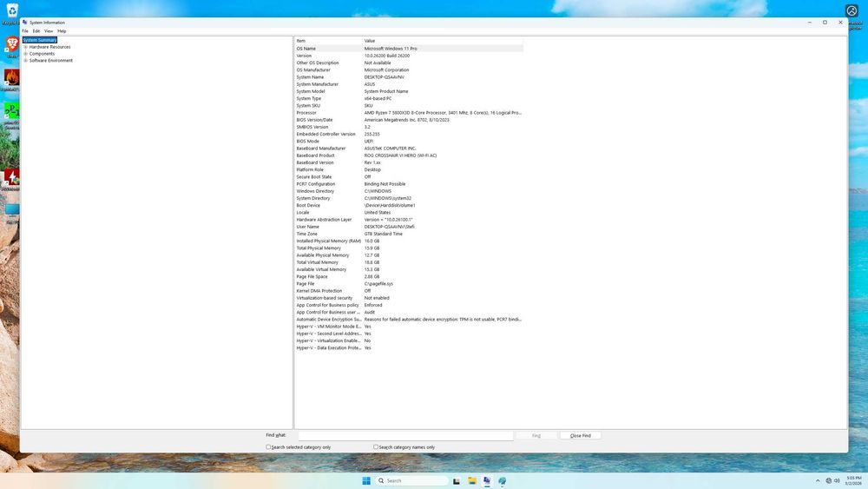The height and width of the screenshot is (489, 868).
Task: Select System Summary in the tree
Action: [x=40, y=40]
